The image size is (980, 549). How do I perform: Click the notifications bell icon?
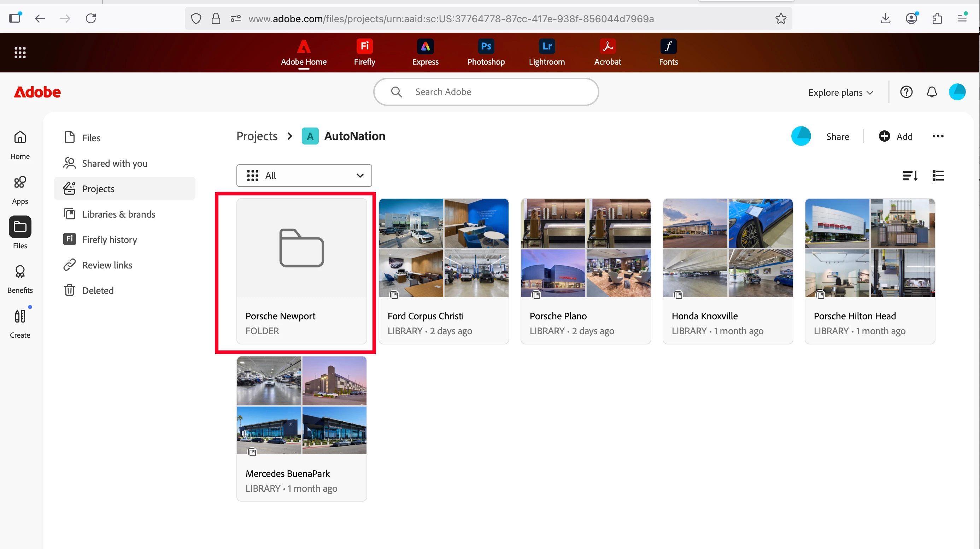click(931, 92)
